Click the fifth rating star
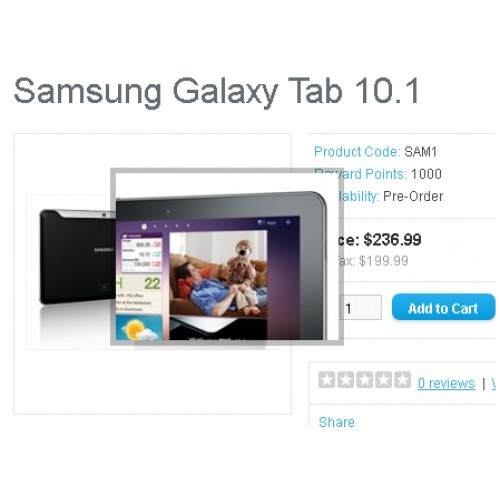Screen dimensions: 500x500 pos(403,380)
